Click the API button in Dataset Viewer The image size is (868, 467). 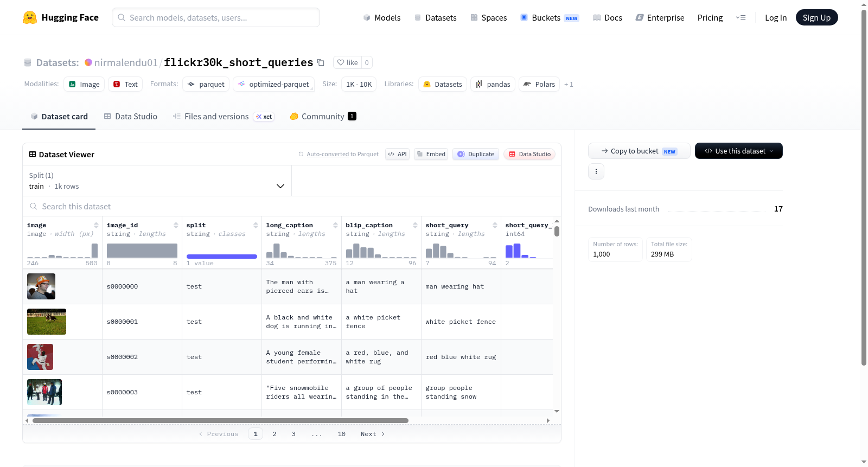(397, 154)
